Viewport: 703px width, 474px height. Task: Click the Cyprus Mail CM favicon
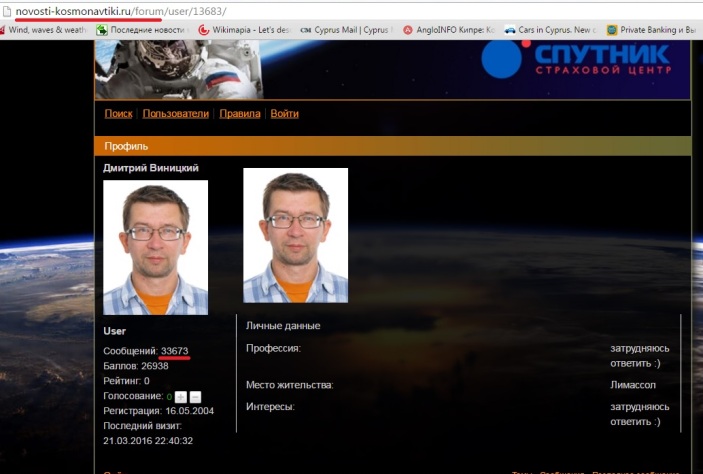(x=306, y=30)
